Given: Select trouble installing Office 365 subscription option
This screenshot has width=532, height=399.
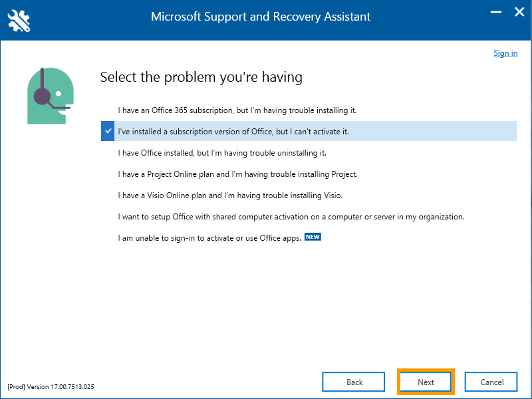Looking at the screenshot, I should (x=309, y=110).
